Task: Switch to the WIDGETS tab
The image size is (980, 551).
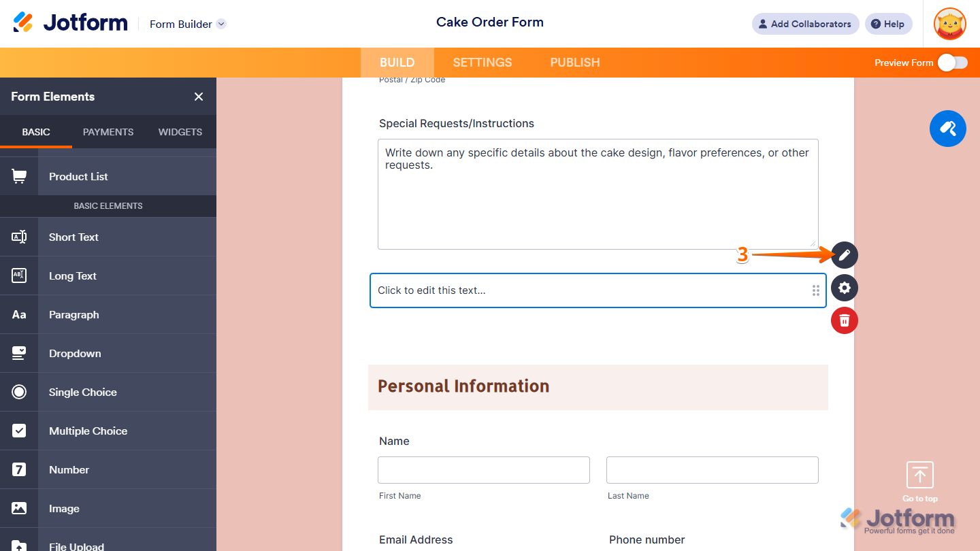Action: point(180,131)
